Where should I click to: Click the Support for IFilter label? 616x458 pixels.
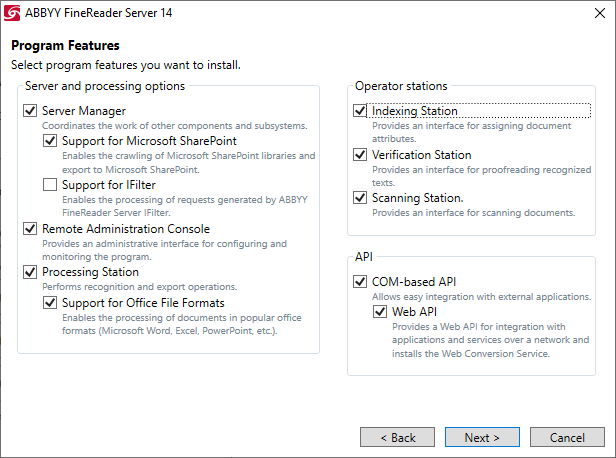click(109, 185)
